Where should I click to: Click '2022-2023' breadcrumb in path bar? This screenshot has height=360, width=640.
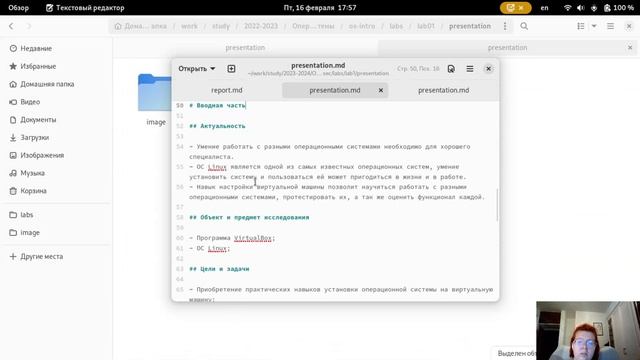point(261,26)
